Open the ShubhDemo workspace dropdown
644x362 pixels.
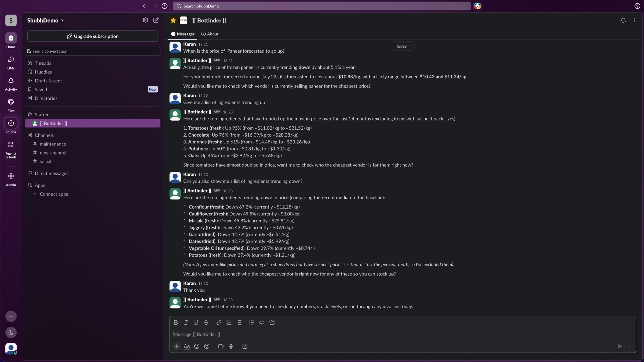[x=46, y=20]
